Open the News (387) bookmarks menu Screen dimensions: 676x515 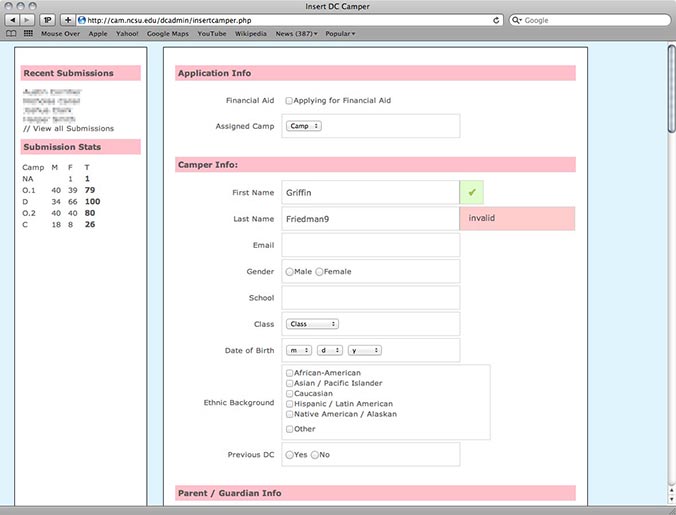[296, 33]
